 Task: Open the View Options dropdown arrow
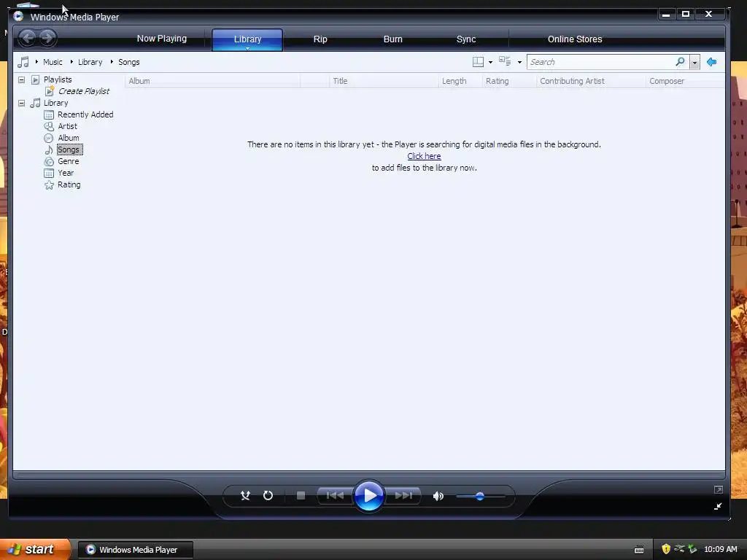pos(519,63)
